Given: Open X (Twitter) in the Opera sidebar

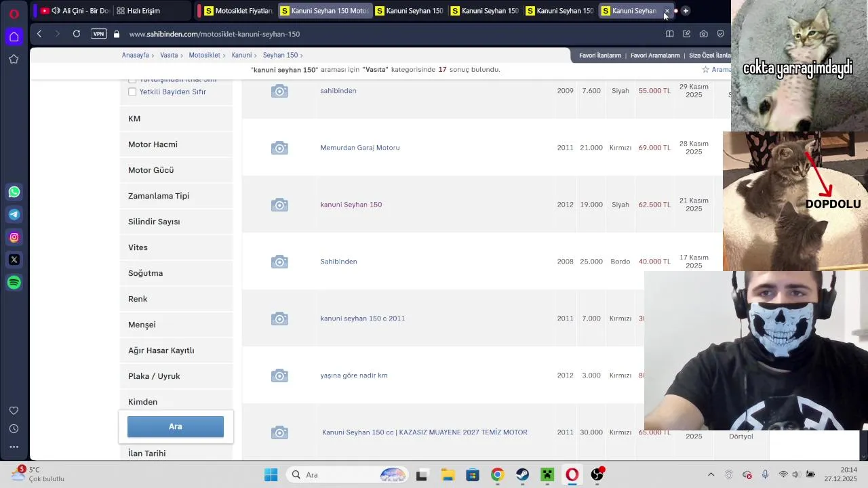Looking at the screenshot, I should (14, 260).
